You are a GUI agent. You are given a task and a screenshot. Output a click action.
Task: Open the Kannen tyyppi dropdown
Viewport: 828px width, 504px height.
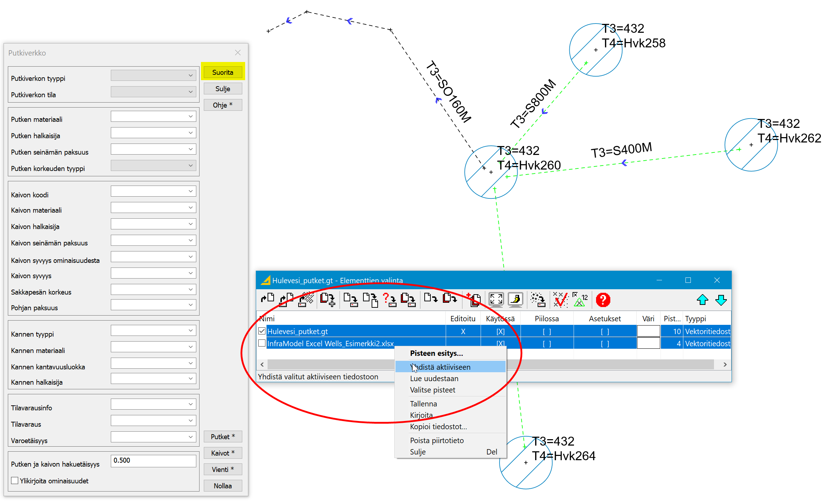click(190, 331)
